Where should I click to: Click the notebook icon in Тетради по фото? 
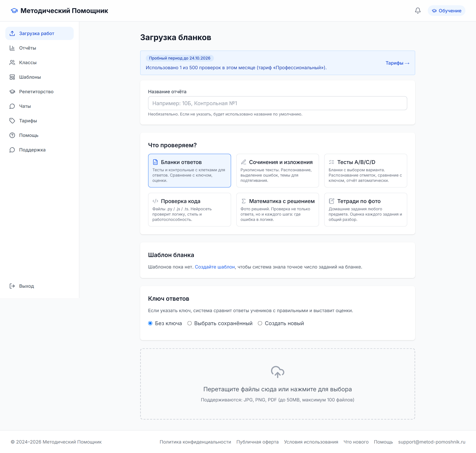point(332,201)
